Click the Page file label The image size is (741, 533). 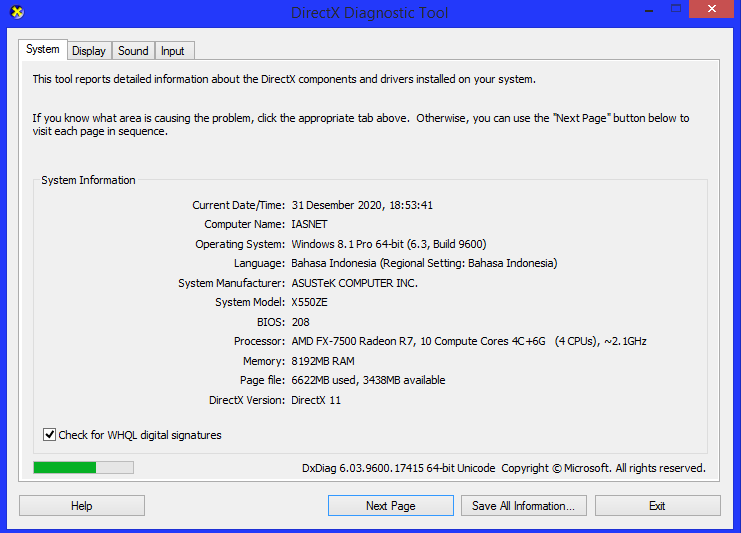(262, 380)
